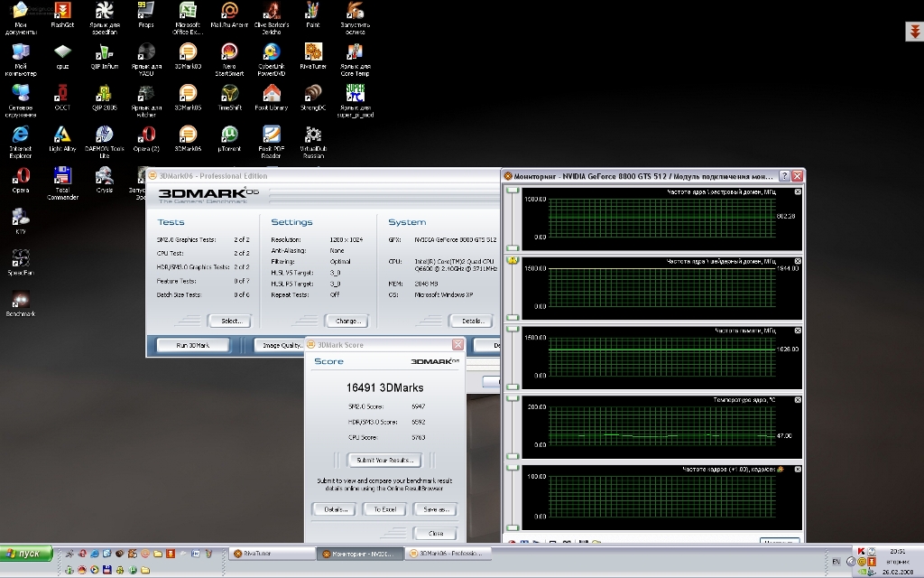
Task: Launch the Total Commander shortcut
Action: 62,177
